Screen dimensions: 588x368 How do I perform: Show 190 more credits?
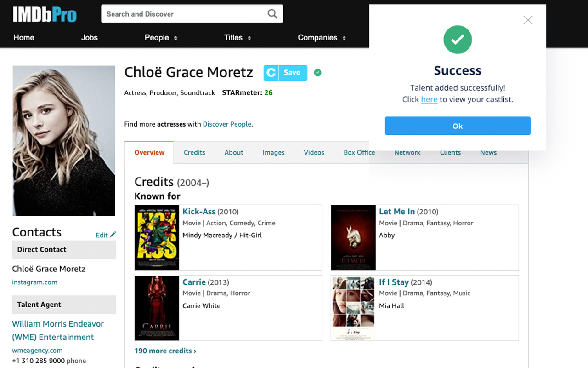tap(165, 351)
